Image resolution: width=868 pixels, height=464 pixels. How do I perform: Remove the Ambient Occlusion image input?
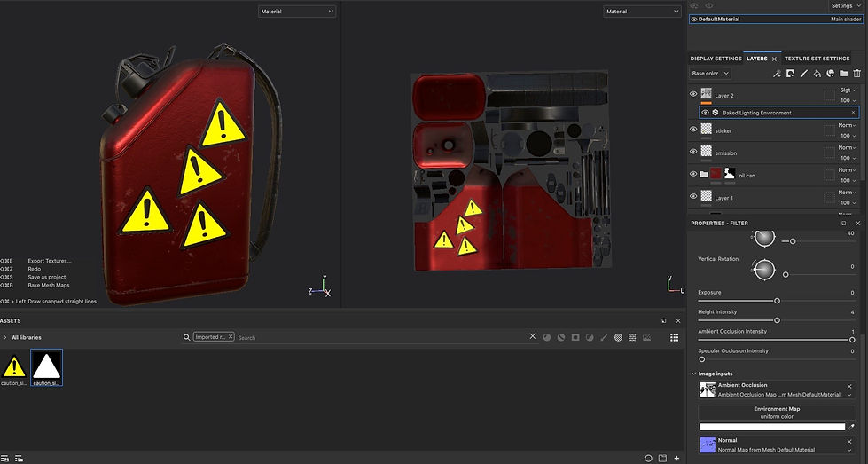coord(849,386)
